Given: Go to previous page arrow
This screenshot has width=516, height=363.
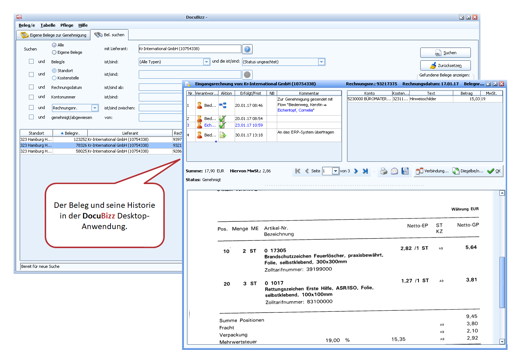Looking at the screenshot, I should click(307, 171).
